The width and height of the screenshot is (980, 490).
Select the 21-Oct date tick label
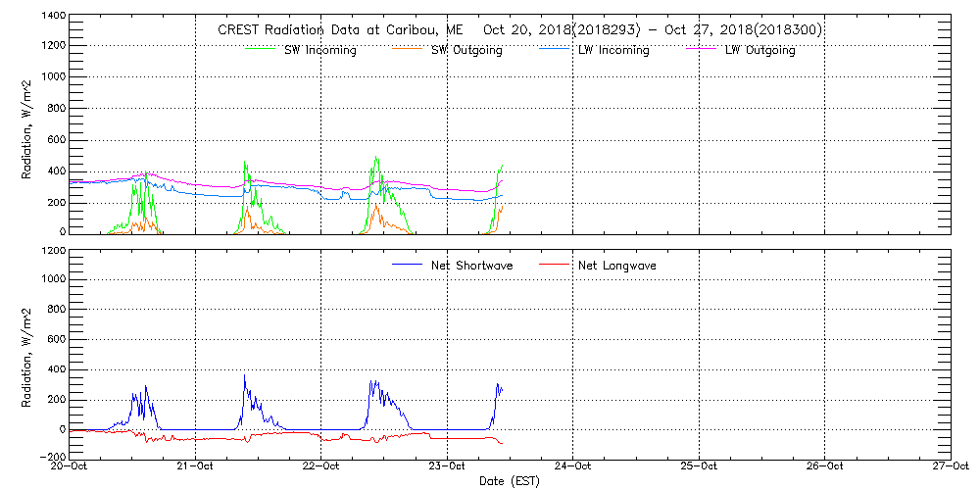point(196,467)
